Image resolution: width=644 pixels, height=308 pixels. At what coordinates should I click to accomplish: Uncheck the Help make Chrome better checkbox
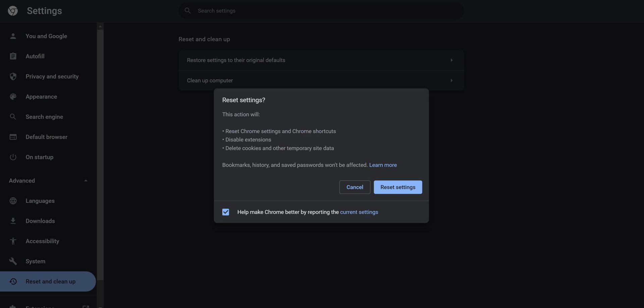tap(226, 212)
